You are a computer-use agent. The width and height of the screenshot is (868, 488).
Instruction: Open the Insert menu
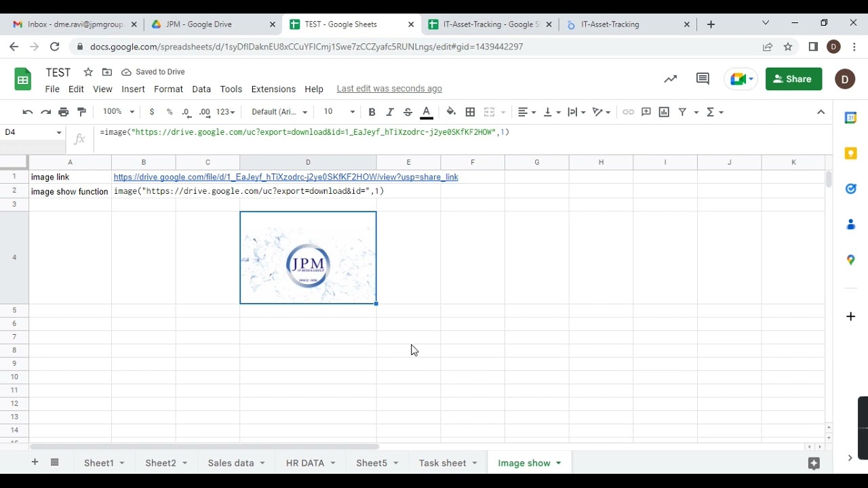(133, 89)
